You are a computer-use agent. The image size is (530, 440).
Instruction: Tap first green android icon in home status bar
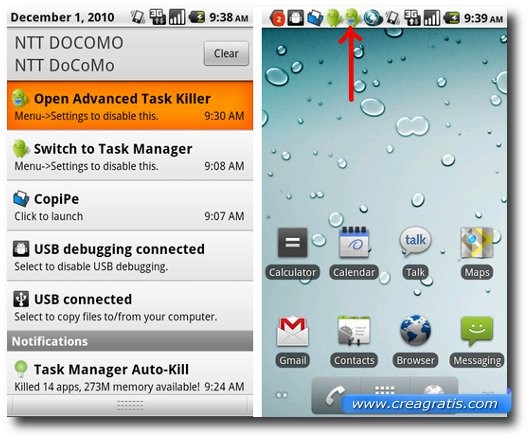tap(333, 18)
